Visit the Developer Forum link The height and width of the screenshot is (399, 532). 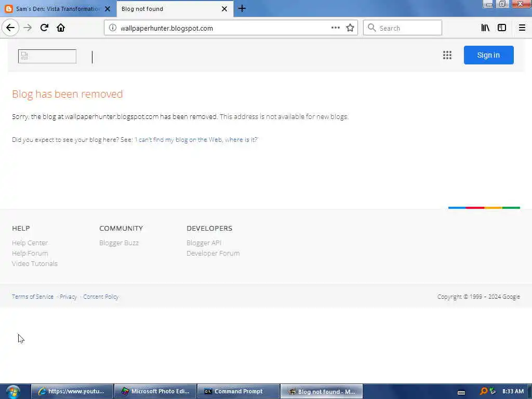[213, 253]
